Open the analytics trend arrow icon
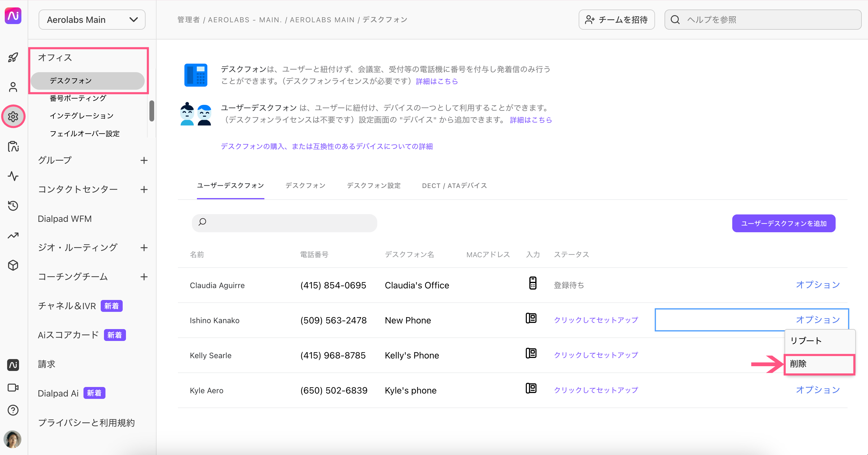Viewport: 868px width, 455px height. [x=13, y=236]
